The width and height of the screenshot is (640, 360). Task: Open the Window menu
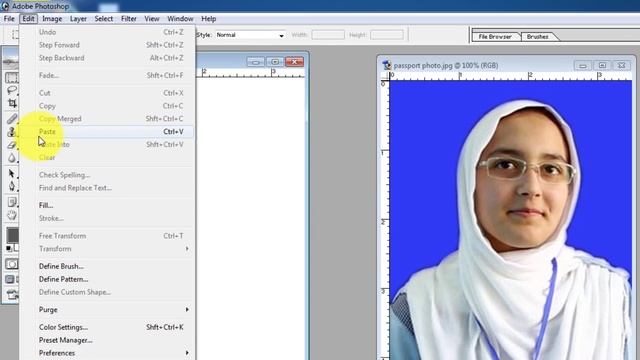pos(180,19)
